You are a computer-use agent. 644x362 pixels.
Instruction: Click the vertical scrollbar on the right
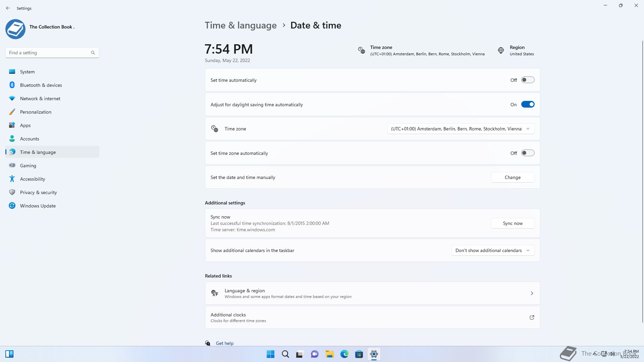(642, 181)
